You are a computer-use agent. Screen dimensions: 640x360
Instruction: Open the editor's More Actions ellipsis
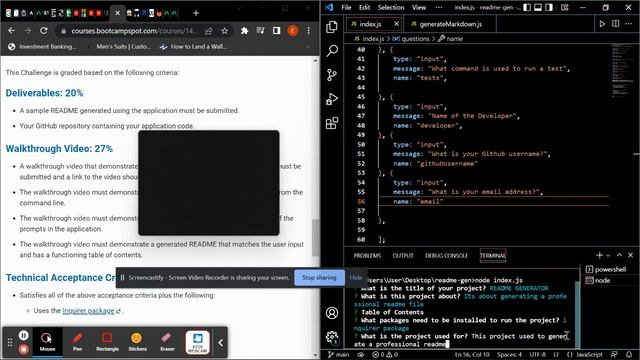point(628,24)
